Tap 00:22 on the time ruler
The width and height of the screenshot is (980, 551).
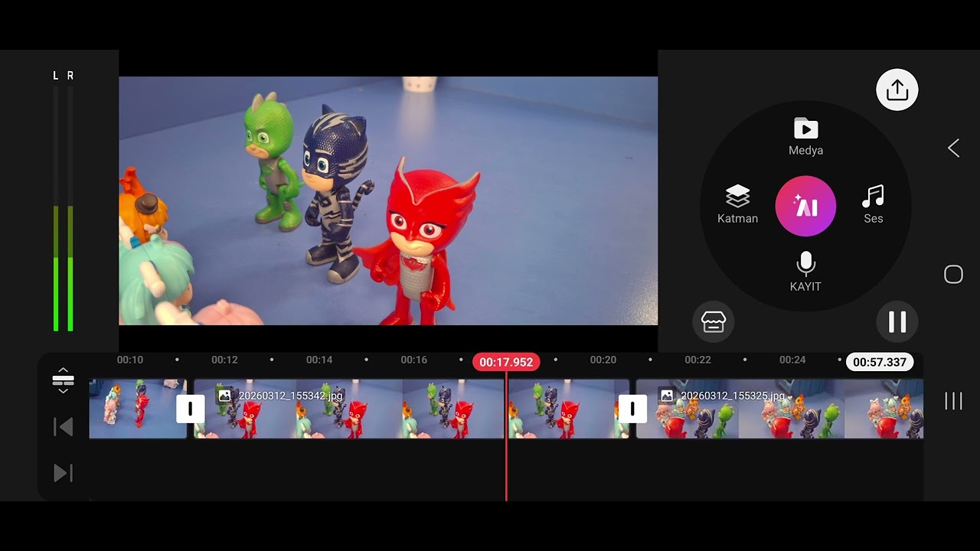click(697, 360)
